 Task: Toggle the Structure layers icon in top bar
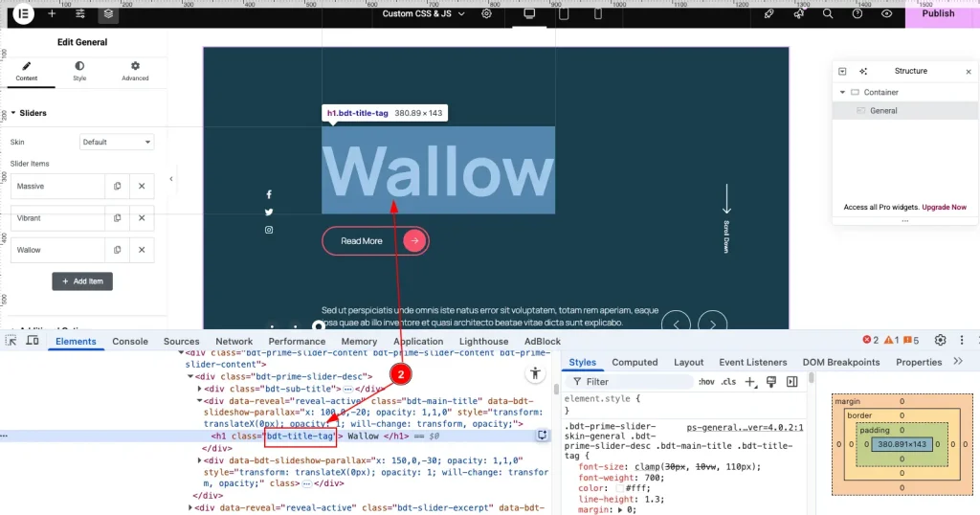[109, 13]
